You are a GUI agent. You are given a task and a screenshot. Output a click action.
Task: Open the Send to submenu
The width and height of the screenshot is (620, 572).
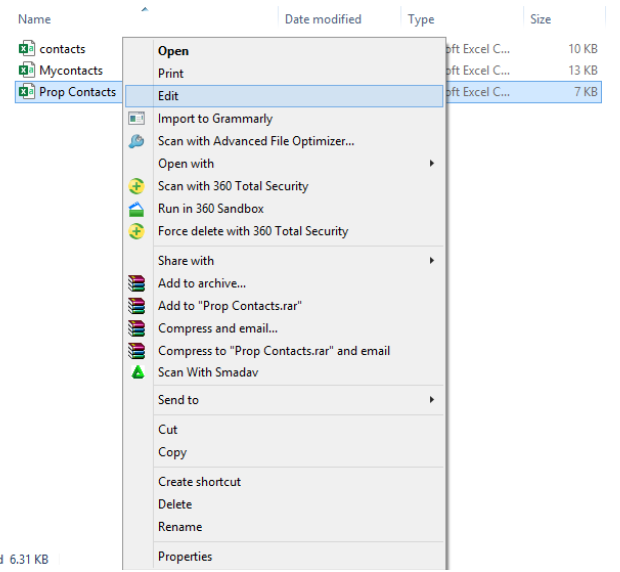284,400
